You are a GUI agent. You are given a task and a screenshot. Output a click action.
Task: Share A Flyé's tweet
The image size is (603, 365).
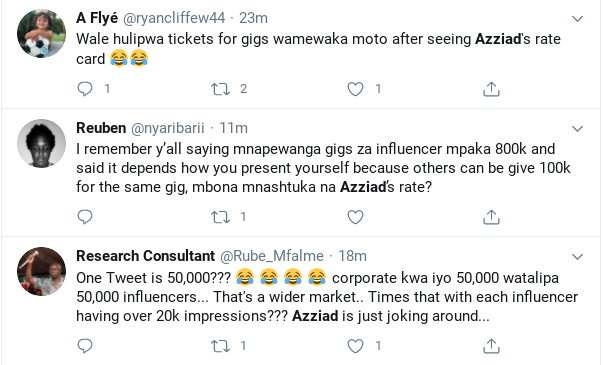491,89
